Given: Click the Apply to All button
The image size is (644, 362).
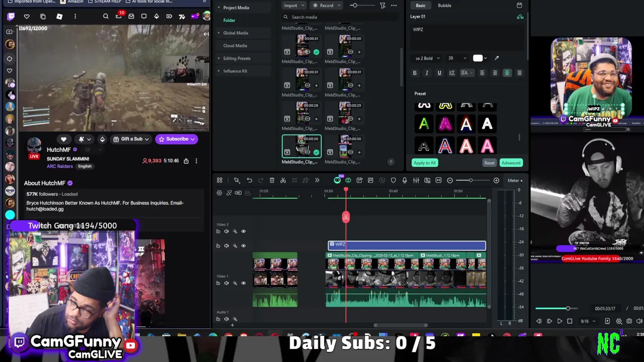Looking at the screenshot, I should (424, 163).
